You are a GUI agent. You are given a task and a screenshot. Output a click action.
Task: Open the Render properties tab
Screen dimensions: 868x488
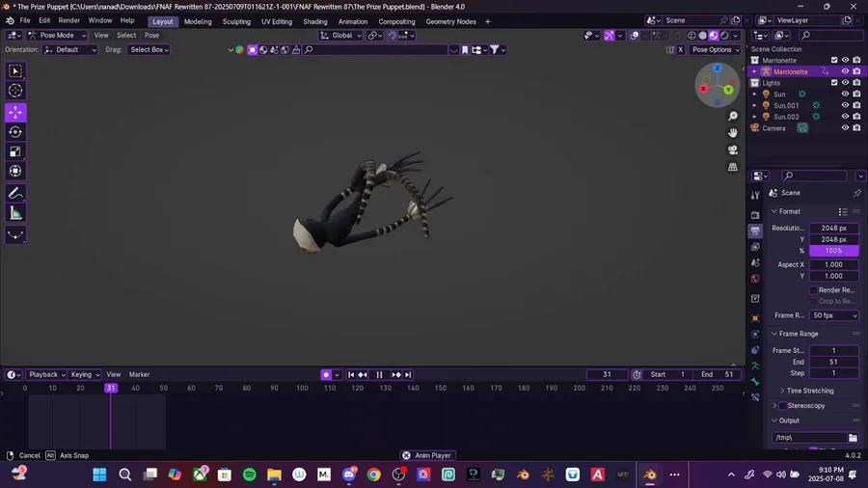[x=755, y=215]
